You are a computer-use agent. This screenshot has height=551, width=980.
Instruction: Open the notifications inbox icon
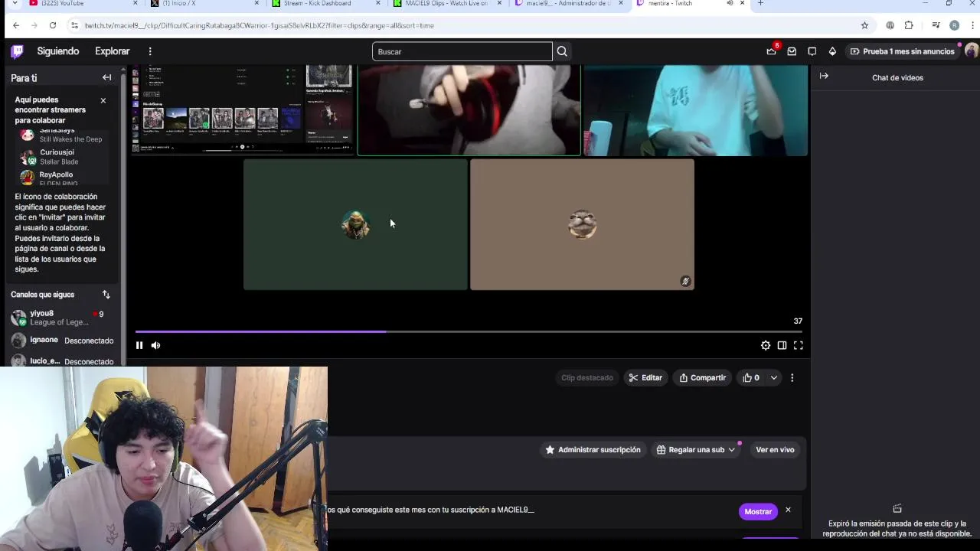[771, 51]
